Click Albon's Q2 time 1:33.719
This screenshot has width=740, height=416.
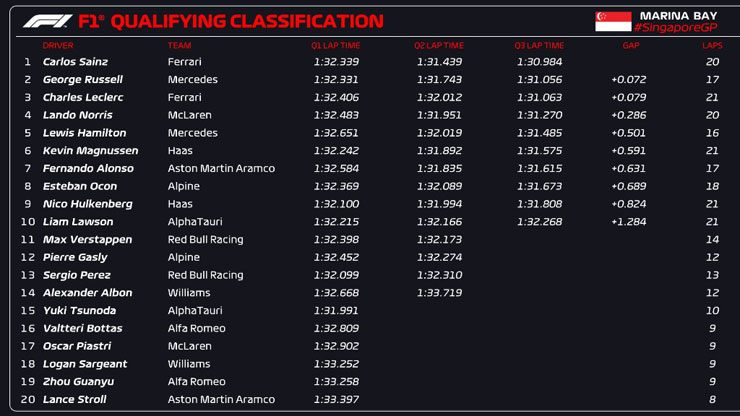coord(439,293)
